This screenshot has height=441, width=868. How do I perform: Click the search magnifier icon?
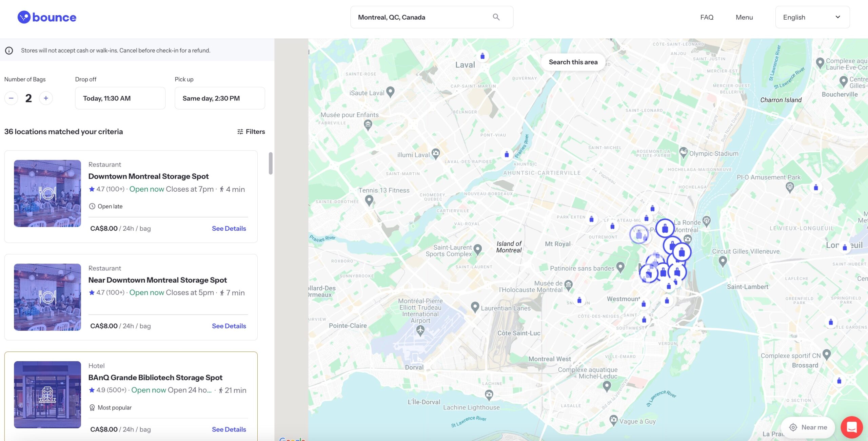496,17
